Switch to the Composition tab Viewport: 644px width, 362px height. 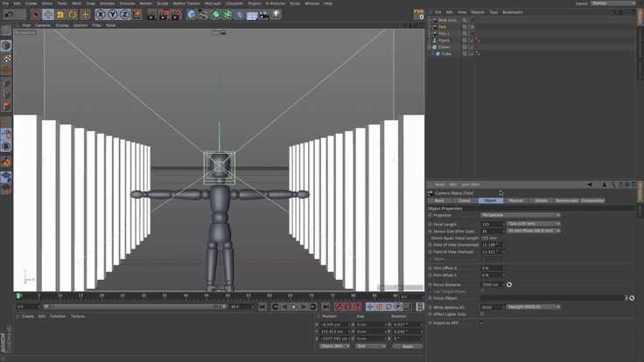pos(592,201)
